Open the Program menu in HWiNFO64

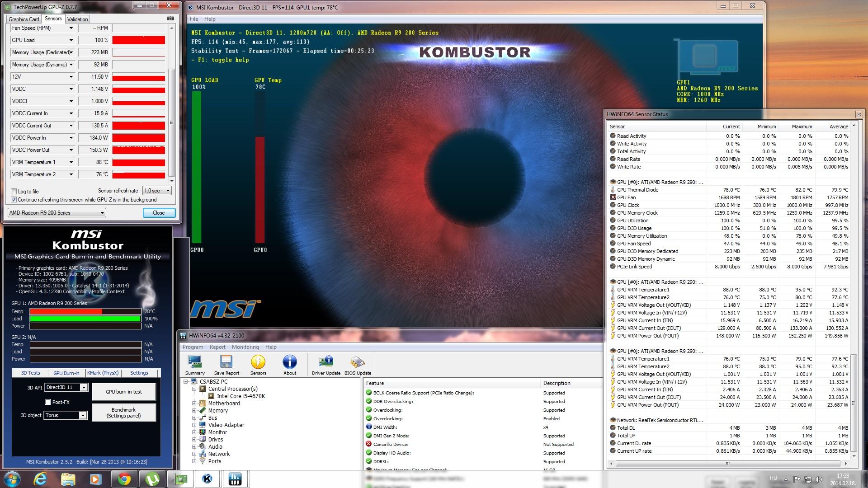(193, 347)
